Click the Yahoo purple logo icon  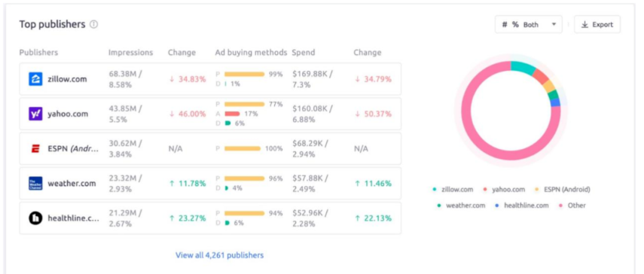pos(35,114)
